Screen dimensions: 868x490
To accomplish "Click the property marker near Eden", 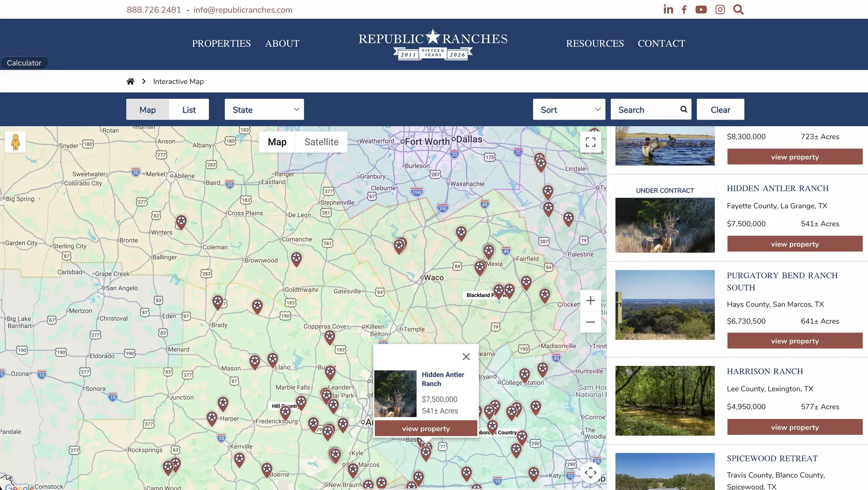I will point(217,302).
